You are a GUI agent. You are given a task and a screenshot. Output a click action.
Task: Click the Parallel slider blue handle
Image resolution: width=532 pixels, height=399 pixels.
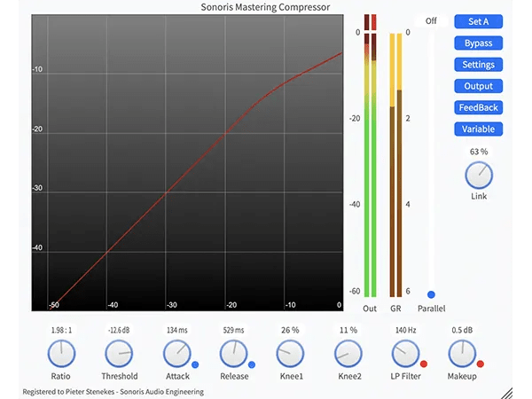point(431,294)
